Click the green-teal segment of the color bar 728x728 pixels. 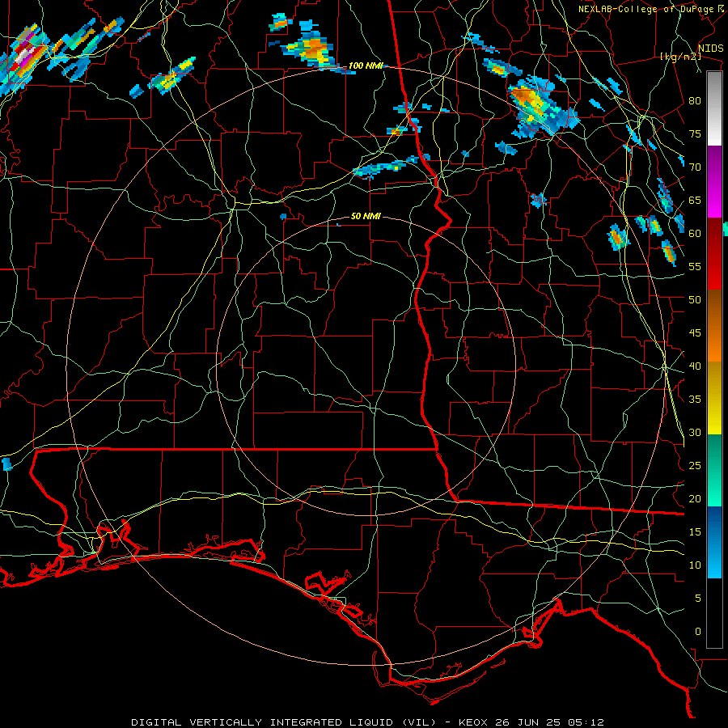[714, 470]
